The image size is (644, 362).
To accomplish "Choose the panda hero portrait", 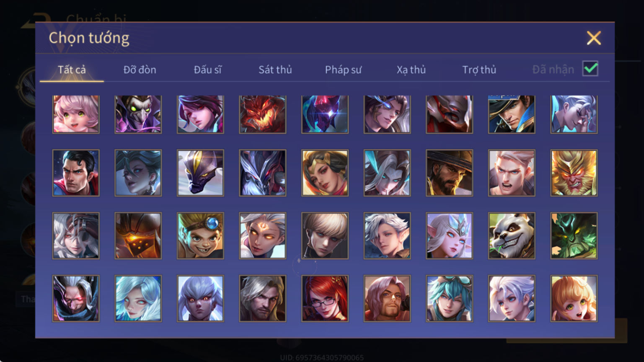I will click(512, 235).
